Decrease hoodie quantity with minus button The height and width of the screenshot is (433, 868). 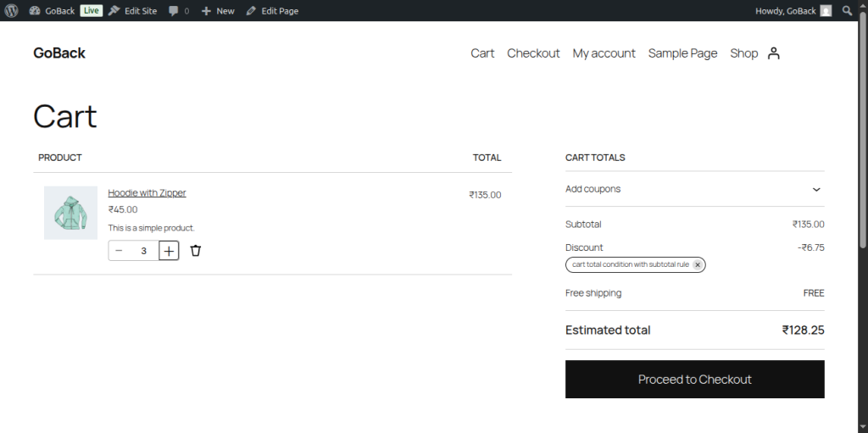coord(119,251)
